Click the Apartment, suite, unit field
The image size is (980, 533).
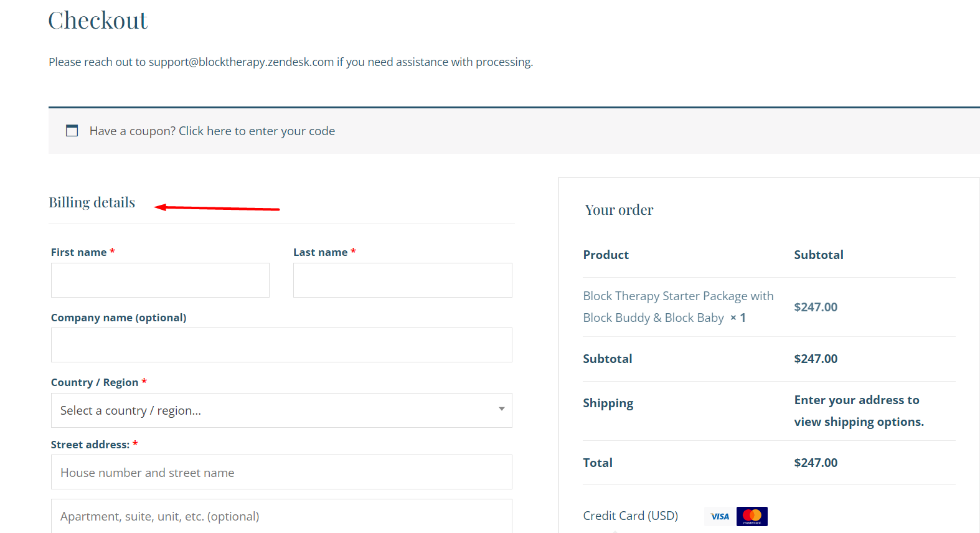click(281, 516)
